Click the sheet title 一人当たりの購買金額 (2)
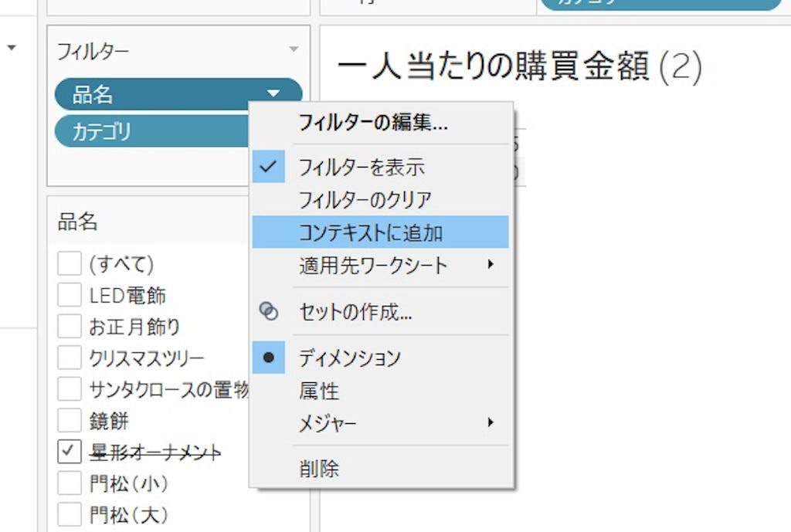 519,68
